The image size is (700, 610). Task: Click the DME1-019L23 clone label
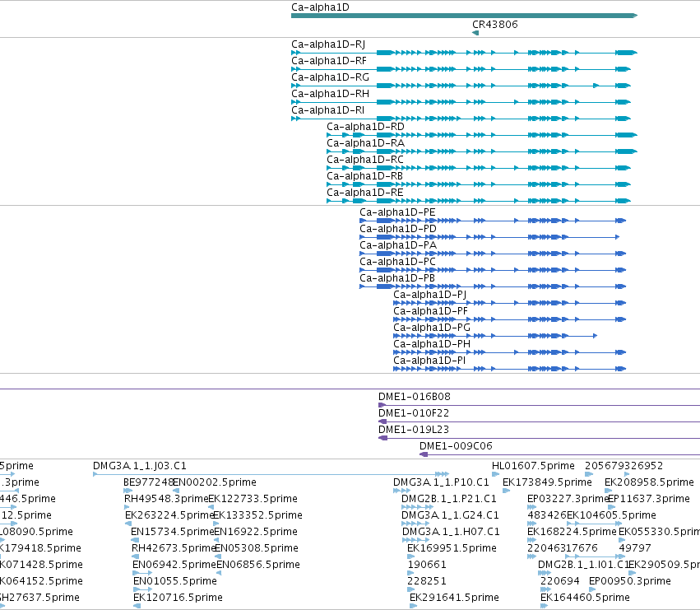point(414,430)
